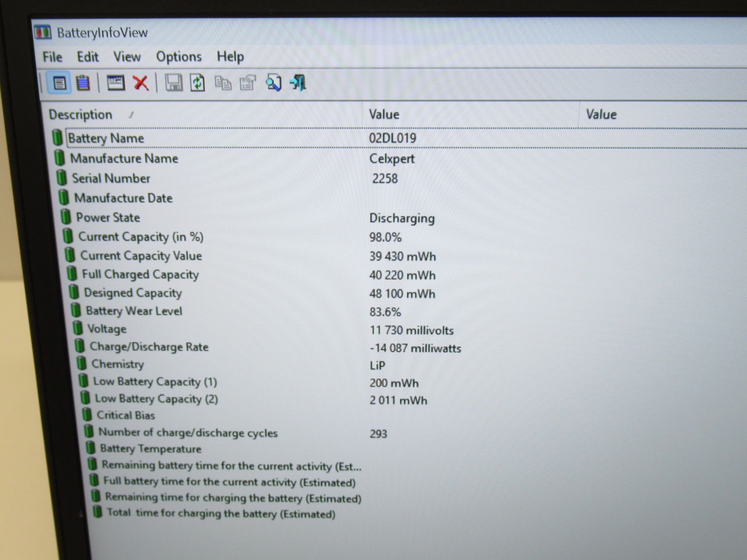
Task: Click battery icon beside Current Capacity Value
Action: coord(70,254)
